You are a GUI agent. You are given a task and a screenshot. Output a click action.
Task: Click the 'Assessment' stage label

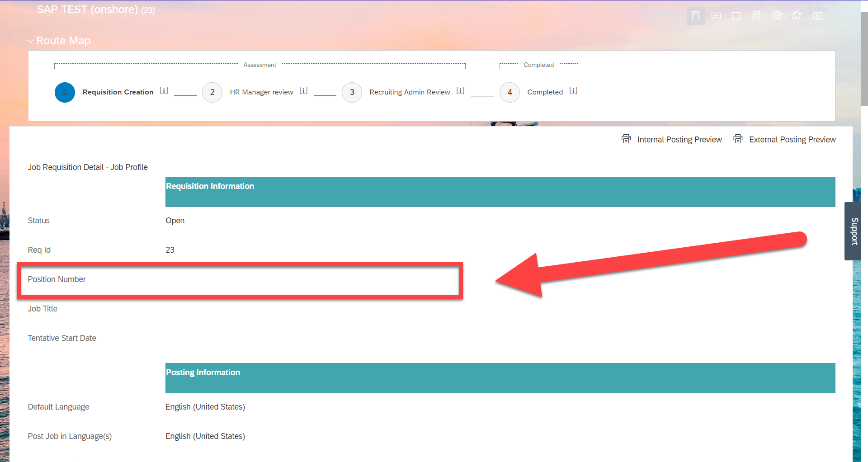(x=259, y=65)
